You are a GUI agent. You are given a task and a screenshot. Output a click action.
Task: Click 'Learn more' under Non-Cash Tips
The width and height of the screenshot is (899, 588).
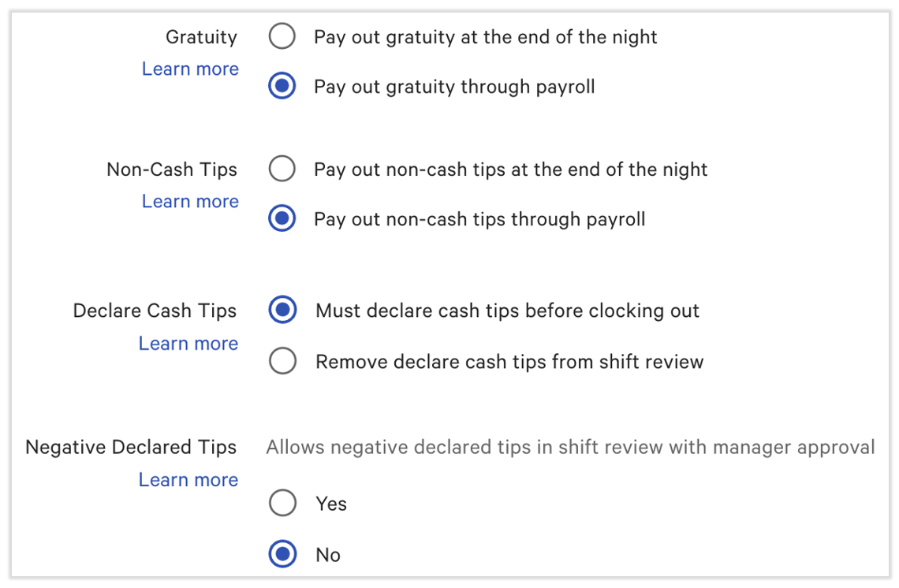190,201
